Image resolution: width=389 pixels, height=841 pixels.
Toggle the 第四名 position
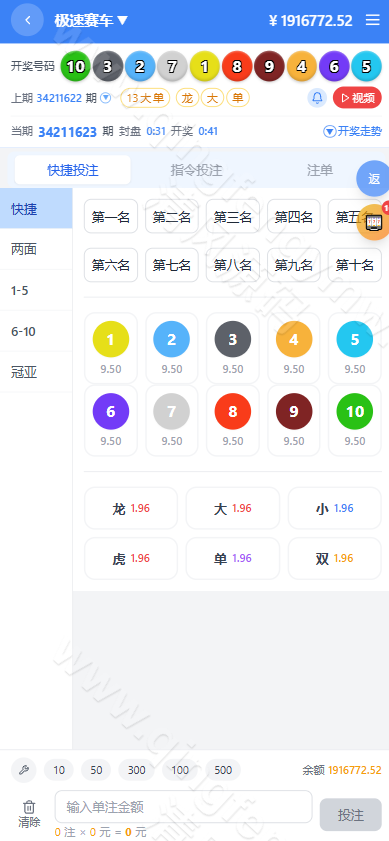click(x=293, y=217)
